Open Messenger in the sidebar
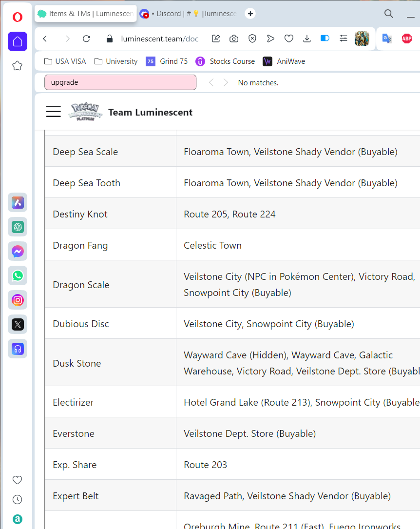This screenshot has width=420, height=529. point(18,252)
